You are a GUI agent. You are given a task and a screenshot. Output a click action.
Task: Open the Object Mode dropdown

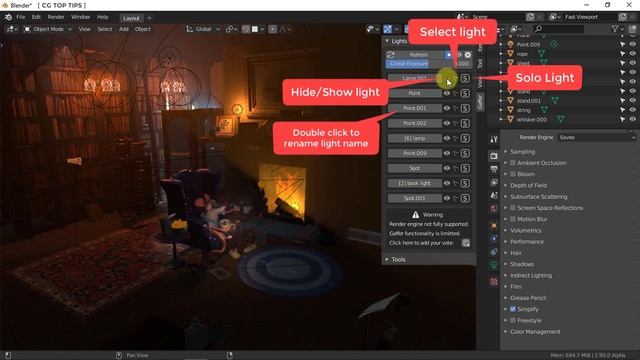(48, 29)
